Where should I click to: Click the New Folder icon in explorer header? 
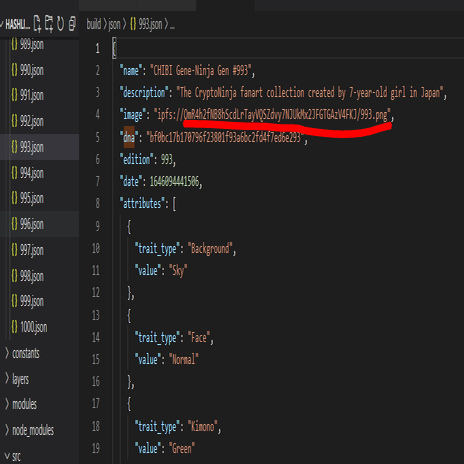click(49, 24)
